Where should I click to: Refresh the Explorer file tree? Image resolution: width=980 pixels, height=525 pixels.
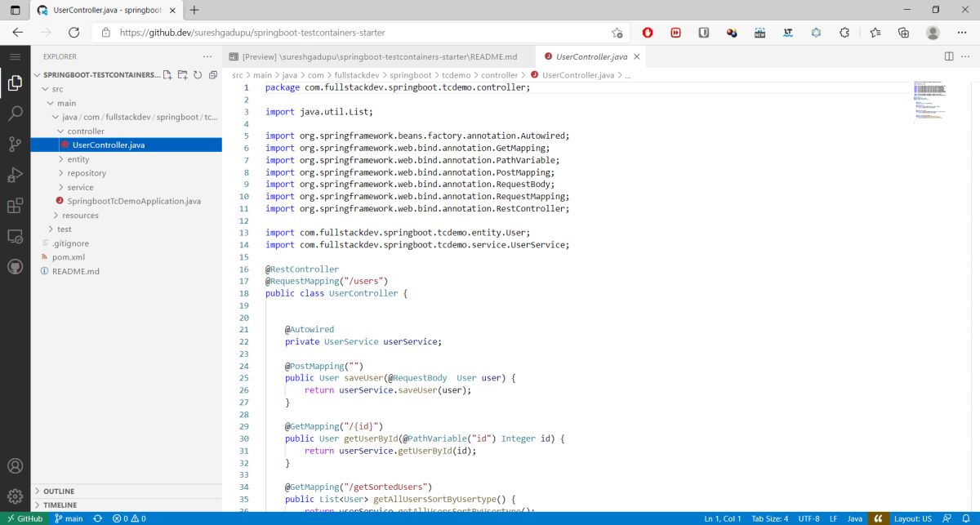coord(197,74)
